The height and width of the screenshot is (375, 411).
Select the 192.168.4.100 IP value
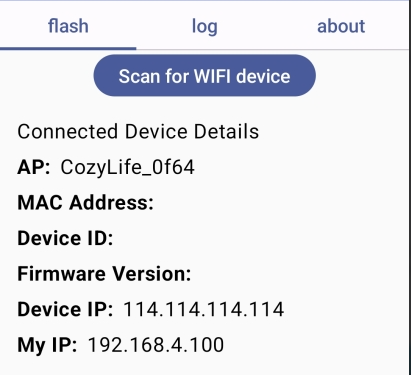coord(156,345)
